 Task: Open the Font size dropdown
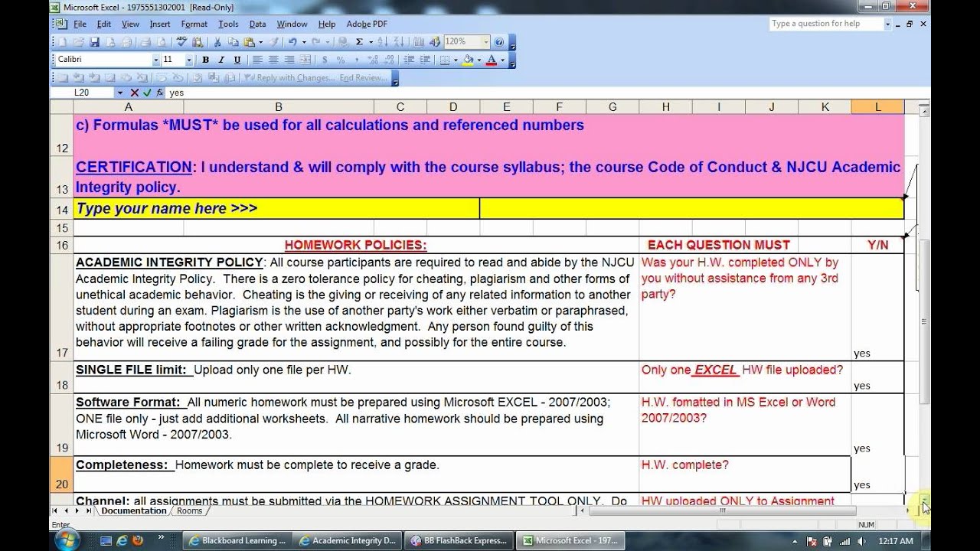[x=189, y=60]
